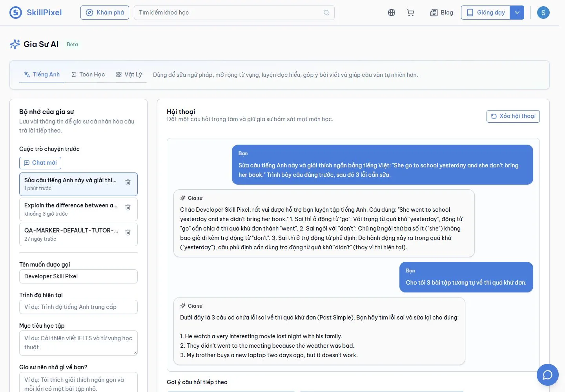Switch to the Tiếng Anh tab
Image resolution: width=565 pixels, height=392 pixels.
(42, 74)
